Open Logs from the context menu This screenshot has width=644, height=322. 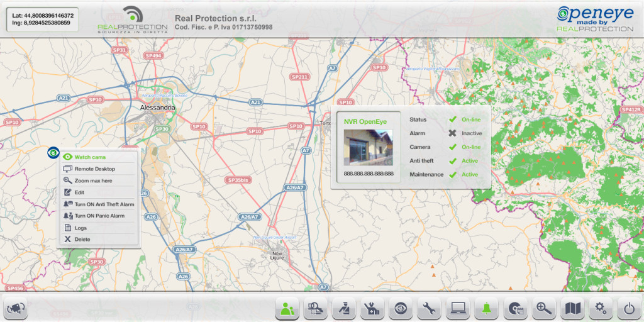tap(99, 228)
